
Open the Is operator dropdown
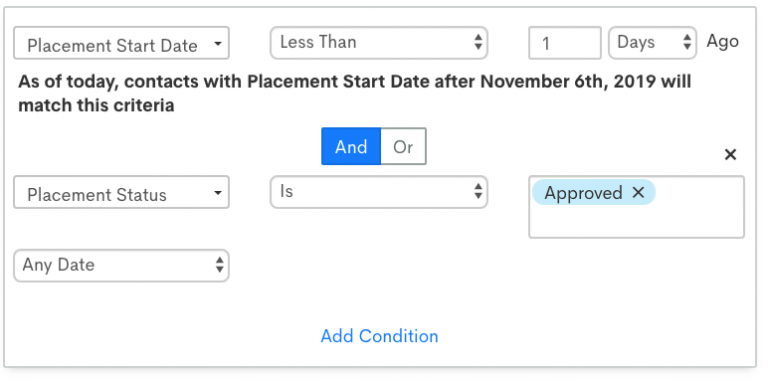379,191
